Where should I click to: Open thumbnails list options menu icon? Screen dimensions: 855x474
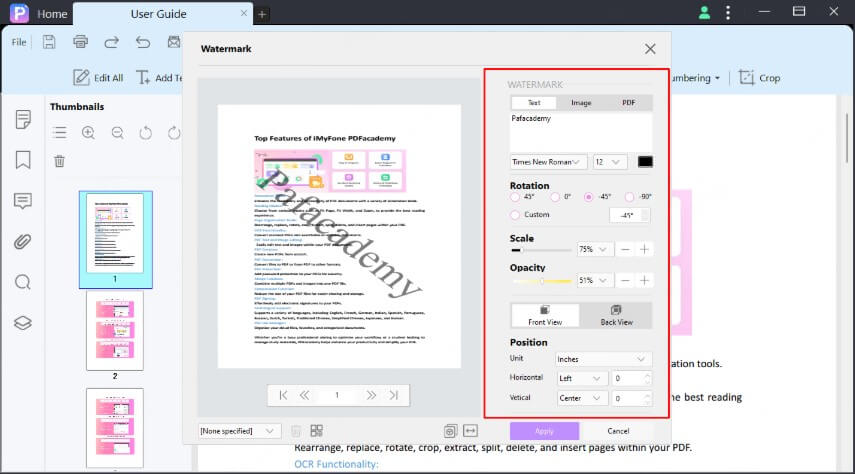pos(59,133)
